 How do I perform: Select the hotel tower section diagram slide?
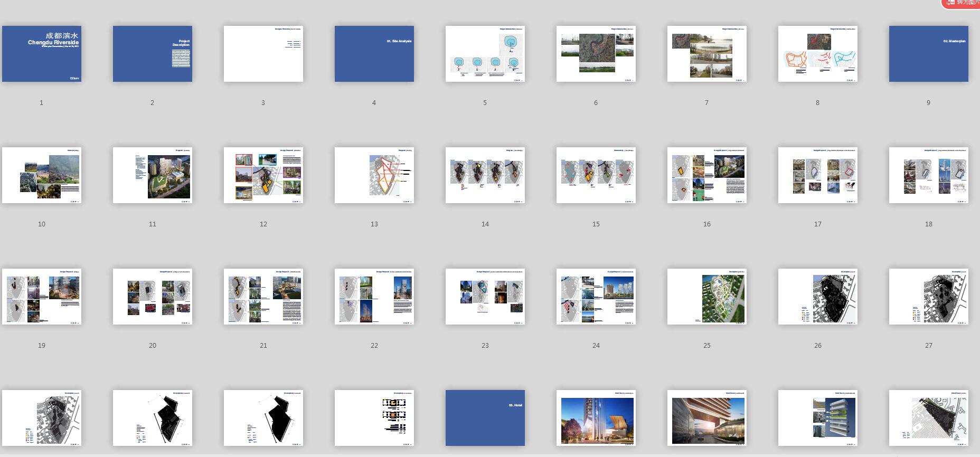coord(818,418)
